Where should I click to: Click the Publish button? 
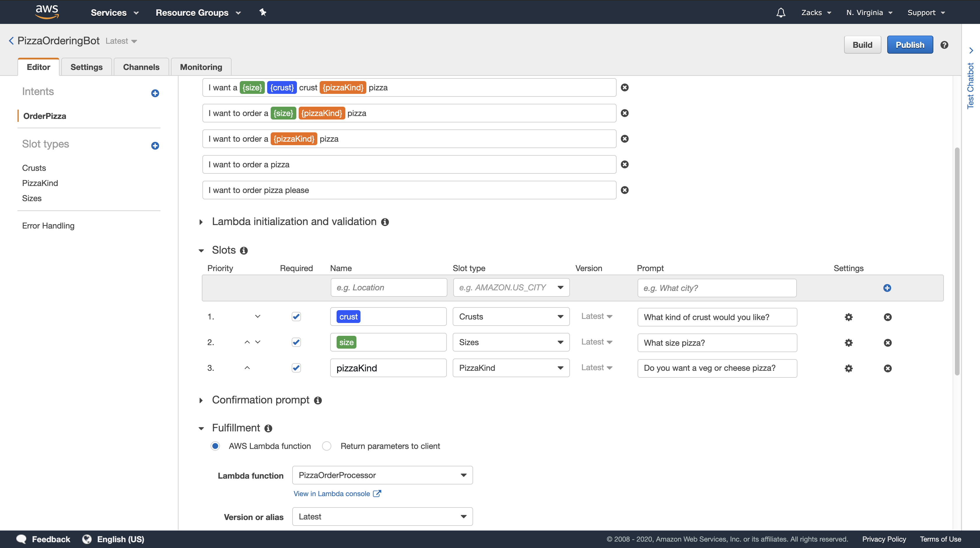pyautogui.click(x=910, y=45)
